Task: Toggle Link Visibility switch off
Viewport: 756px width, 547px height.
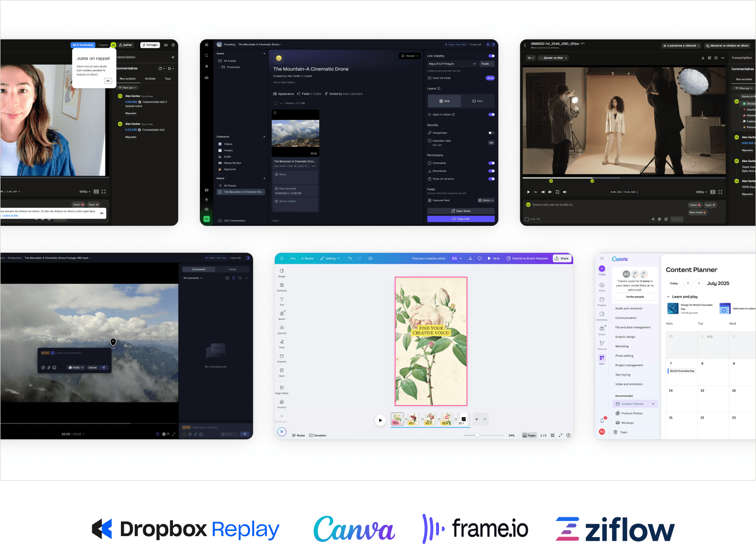Action: tap(491, 56)
